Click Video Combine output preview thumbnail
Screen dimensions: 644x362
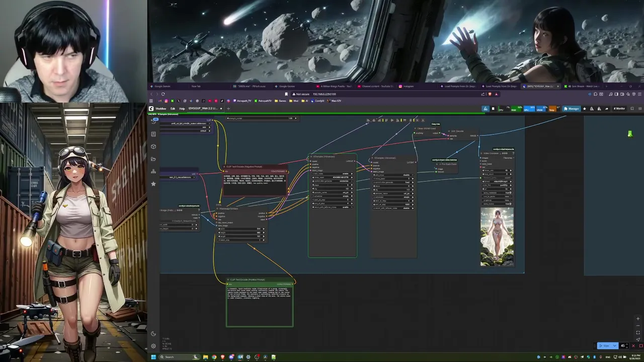[x=497, y=237]
